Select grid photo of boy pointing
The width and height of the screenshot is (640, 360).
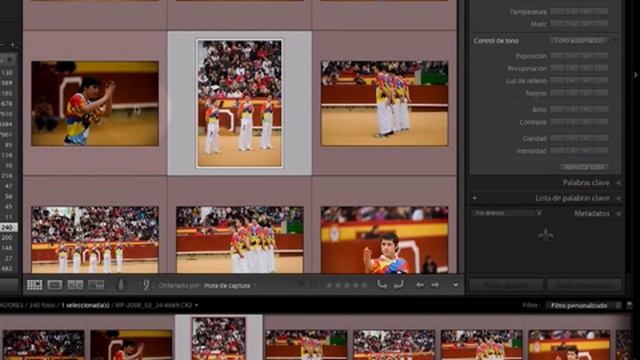pos(384,240)
